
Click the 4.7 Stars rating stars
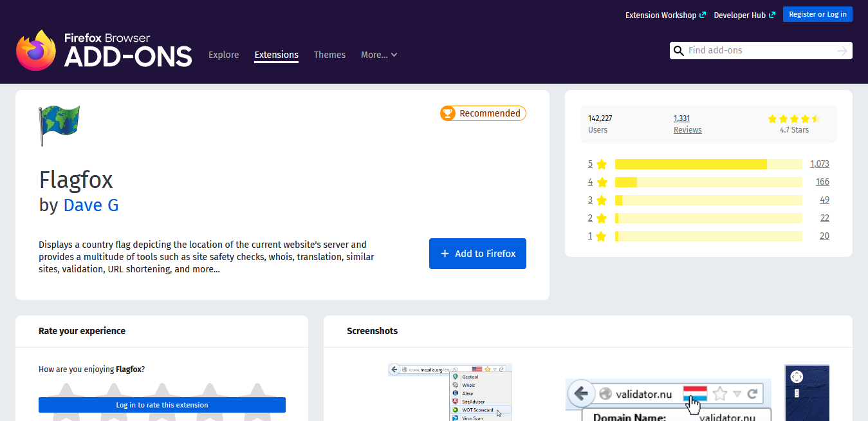click(x=794, y=119)
